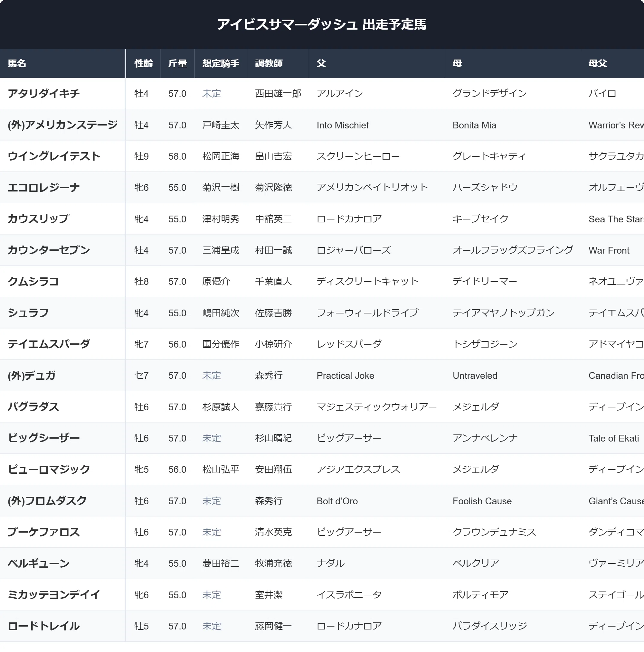
Task: Select horse name ウイングレイテスト
Action: coord(54,156)
